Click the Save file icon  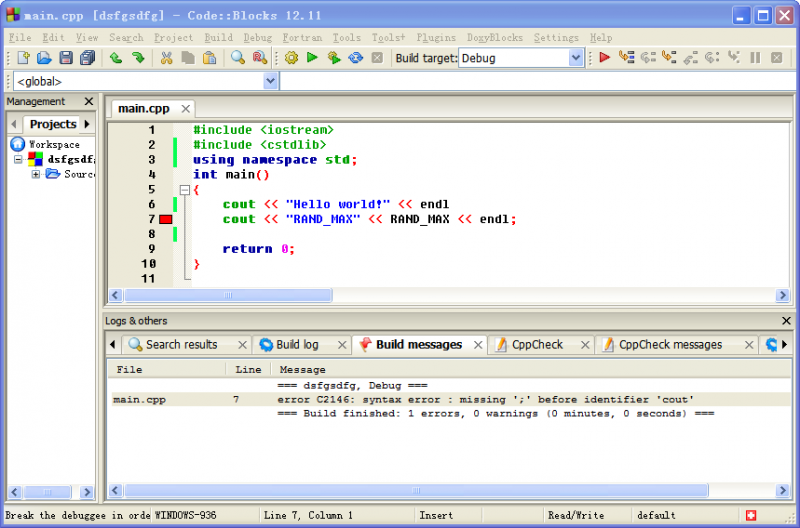[x=66, y=58]
